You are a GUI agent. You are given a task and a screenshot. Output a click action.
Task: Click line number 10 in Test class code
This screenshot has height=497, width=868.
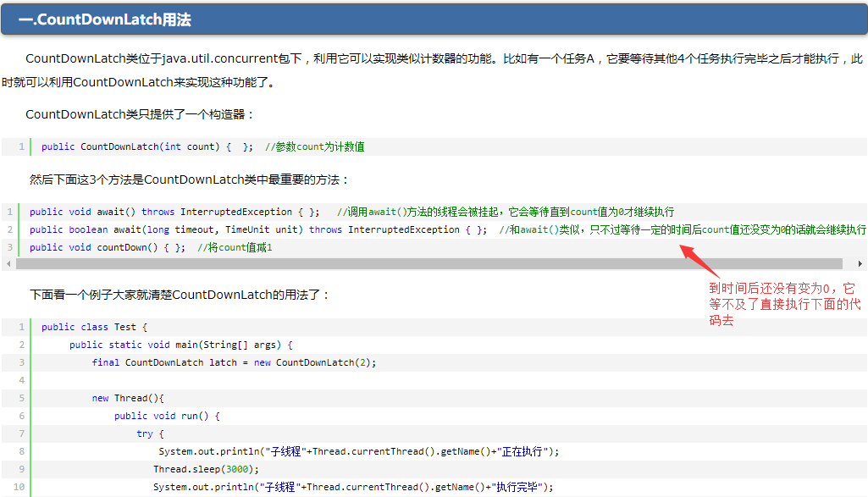[19, 487]
